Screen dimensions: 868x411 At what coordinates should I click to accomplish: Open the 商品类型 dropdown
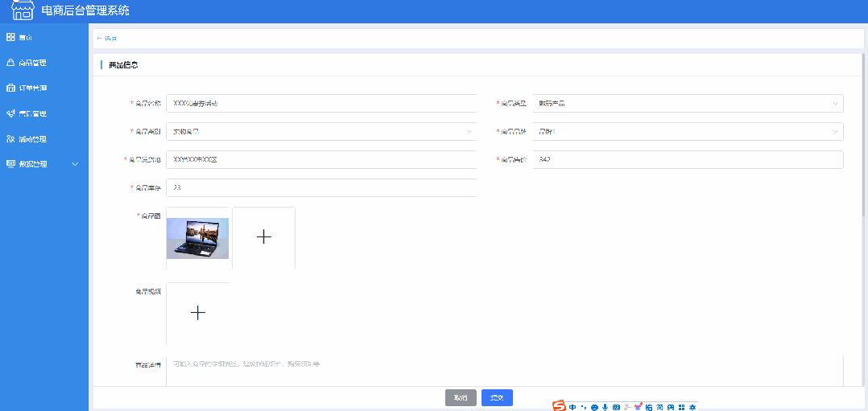click(x=688, y=103)
